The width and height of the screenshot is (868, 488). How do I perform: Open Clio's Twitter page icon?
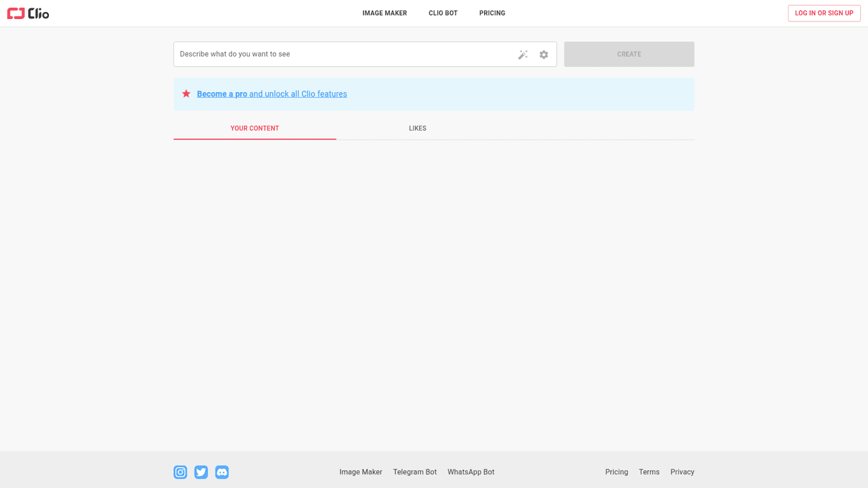201,472
